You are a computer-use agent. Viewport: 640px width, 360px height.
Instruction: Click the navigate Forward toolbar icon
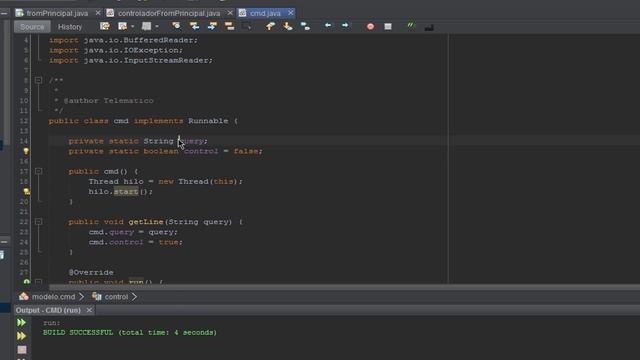146,27
